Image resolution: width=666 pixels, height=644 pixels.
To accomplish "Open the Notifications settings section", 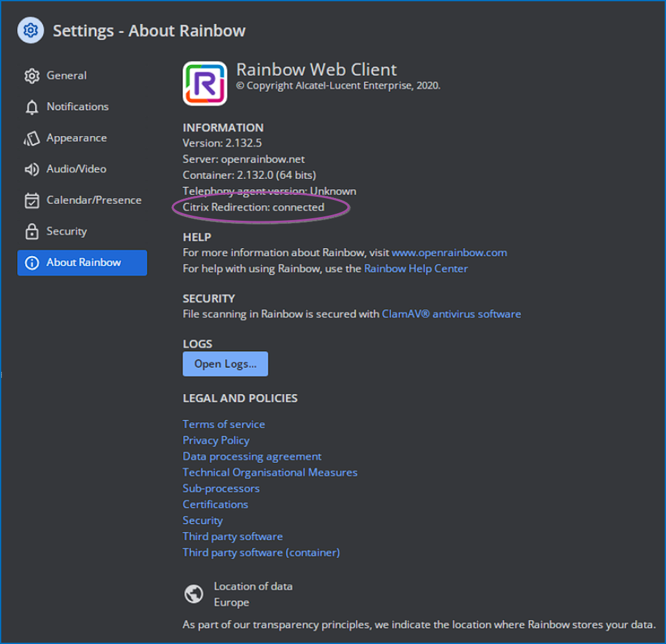I will click(77, 107).
